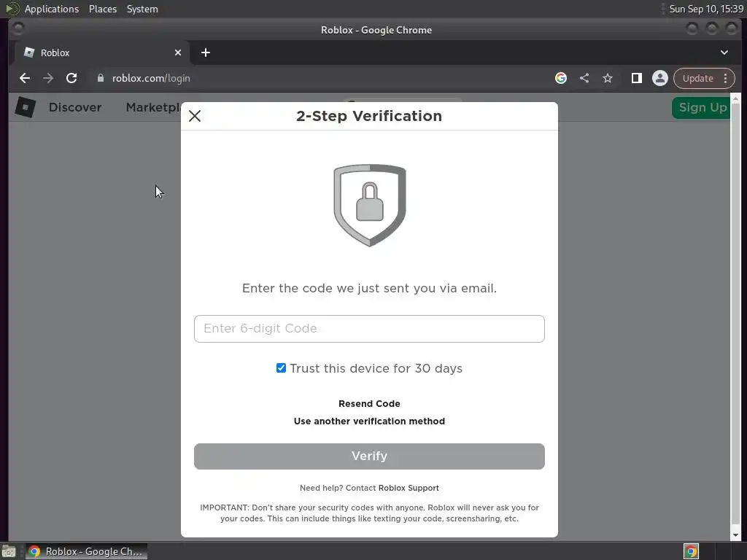Click the Enter 6-digit Code field
The image size is (747, 560).
coord(369,329)
